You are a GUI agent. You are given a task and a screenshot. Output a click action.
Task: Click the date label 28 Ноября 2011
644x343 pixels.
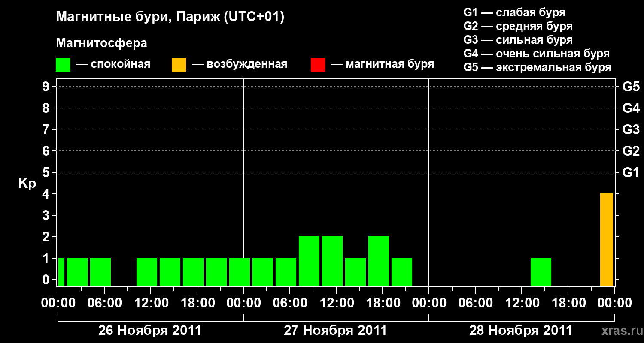pos(521,331)
